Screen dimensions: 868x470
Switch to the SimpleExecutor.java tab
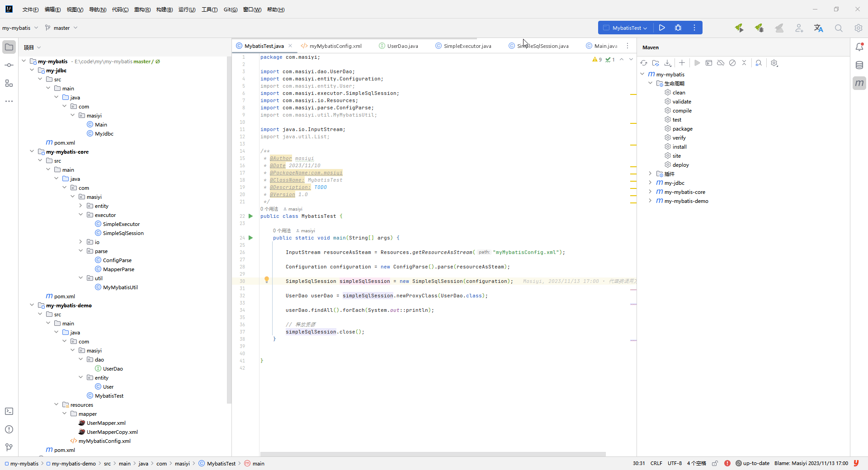(463, 46)
